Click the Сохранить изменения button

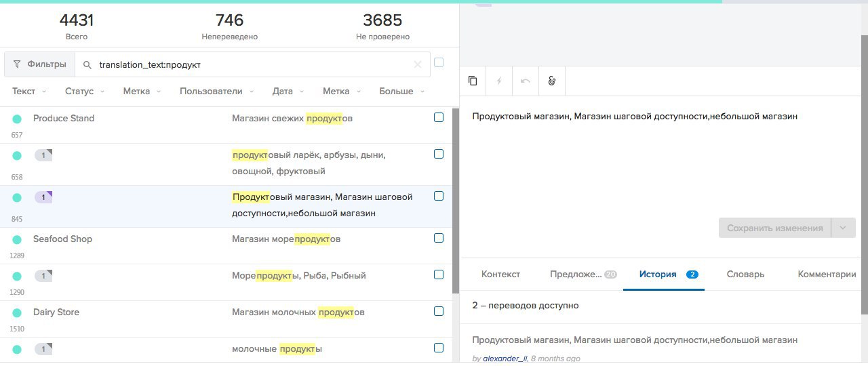pyautogui.click(x=775, y=228)
